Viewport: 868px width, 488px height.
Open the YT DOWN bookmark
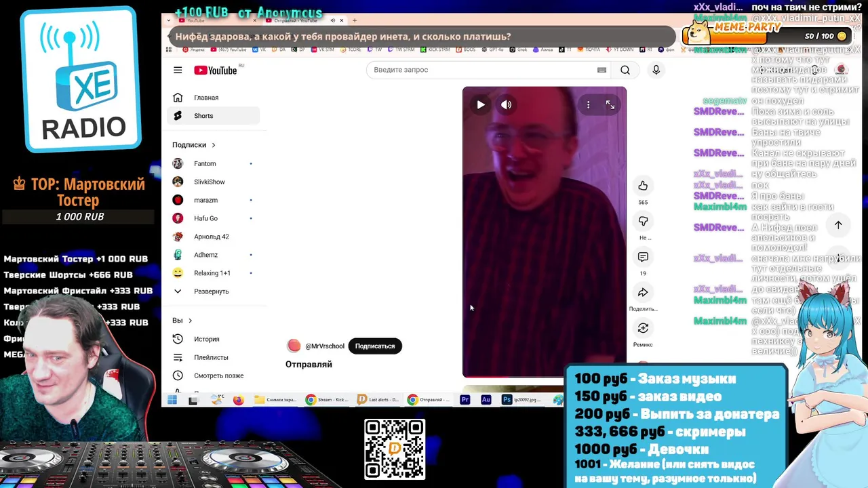(620, 49)
